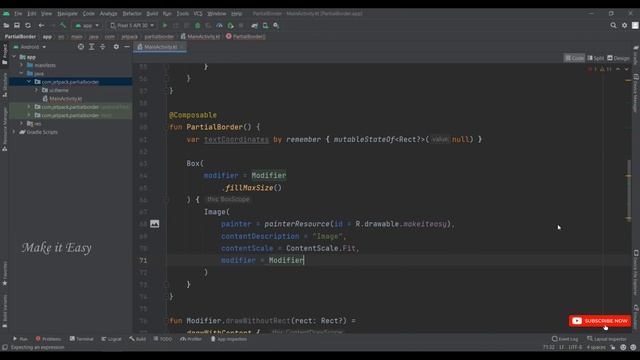The width and height of the screenshot is (640, 360).
Task: Open IDE settings gear in top right
Action: pyautogui.click(x=624, y=25)
